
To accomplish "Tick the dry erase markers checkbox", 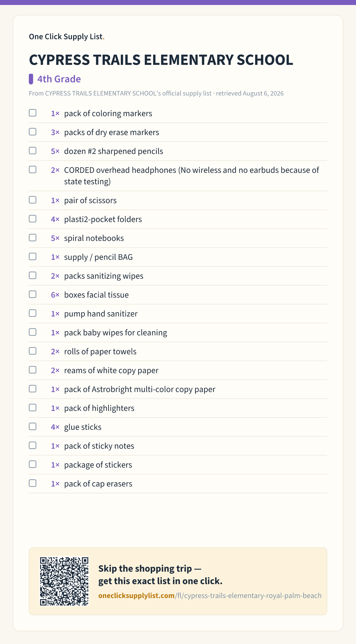I will point(33,132).
